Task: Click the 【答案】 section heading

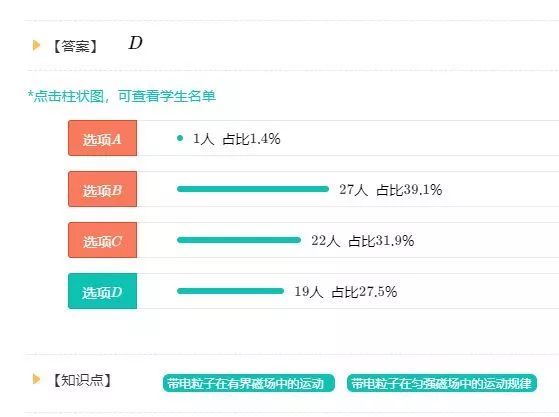Action: [x=75, y=46]
